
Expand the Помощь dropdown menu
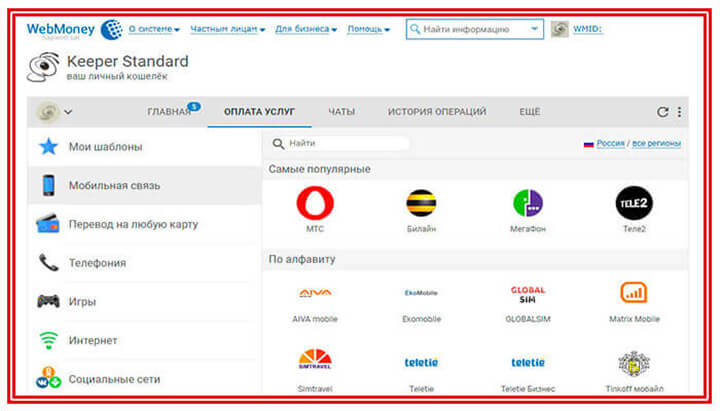pyautogui.click(x=368, y=29)
